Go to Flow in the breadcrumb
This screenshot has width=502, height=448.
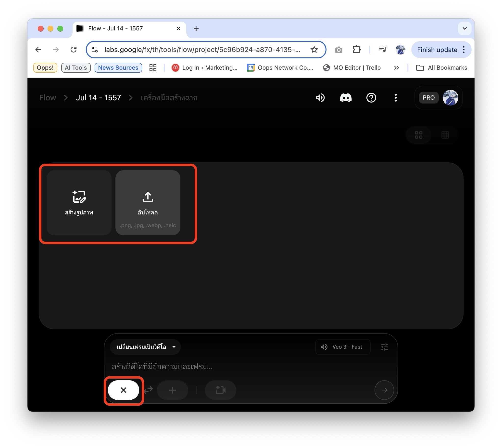48,98
